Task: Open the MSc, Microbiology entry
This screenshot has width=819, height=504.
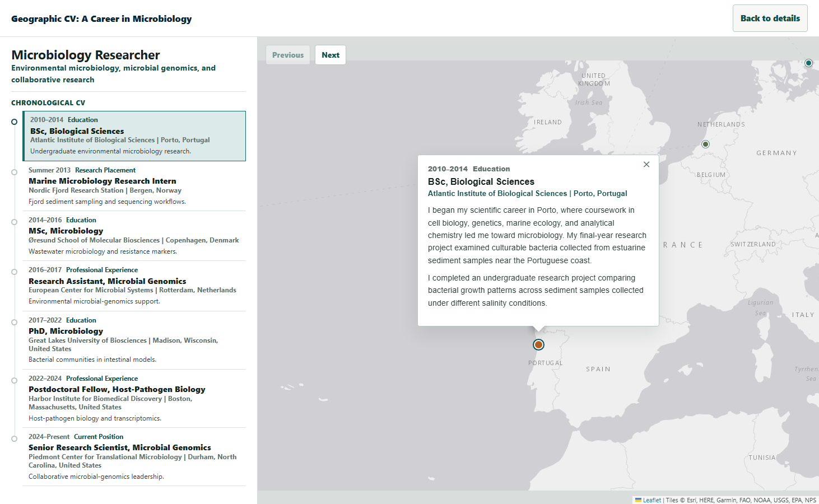Action: point(134,236)
